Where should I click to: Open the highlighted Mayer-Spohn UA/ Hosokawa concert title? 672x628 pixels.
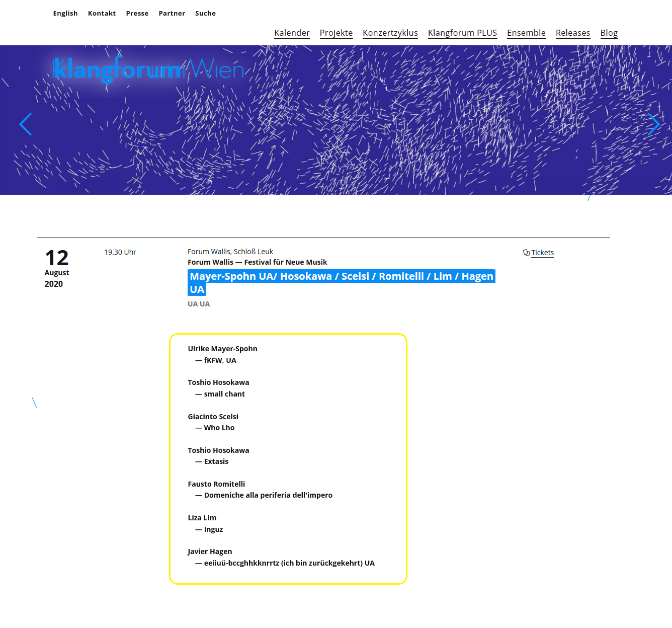tap(342, 283)
